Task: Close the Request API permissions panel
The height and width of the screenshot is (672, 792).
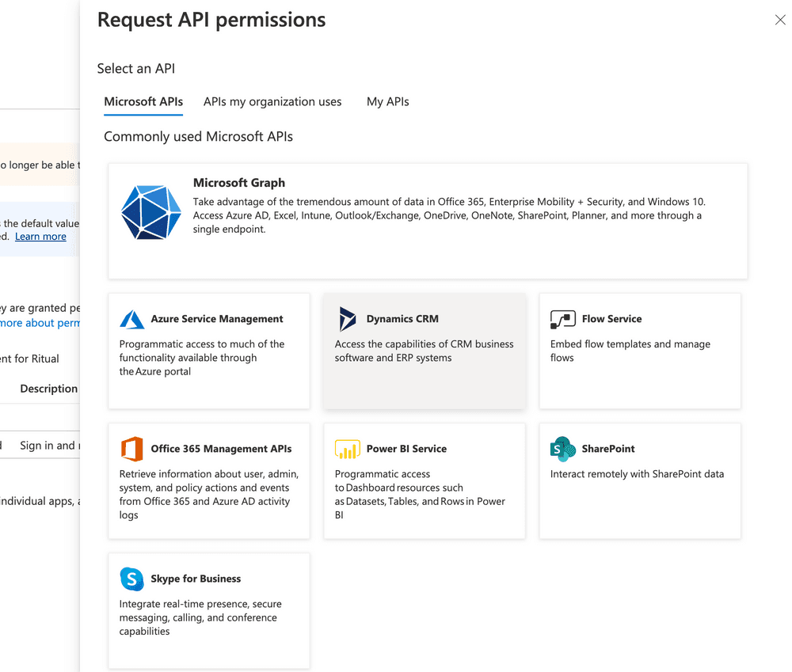Action: [779, 21]
